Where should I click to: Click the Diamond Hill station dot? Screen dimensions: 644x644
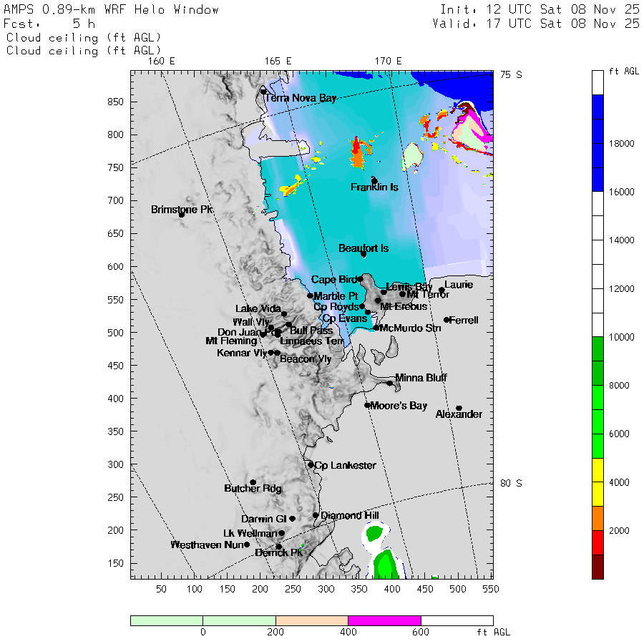[316, 515]
